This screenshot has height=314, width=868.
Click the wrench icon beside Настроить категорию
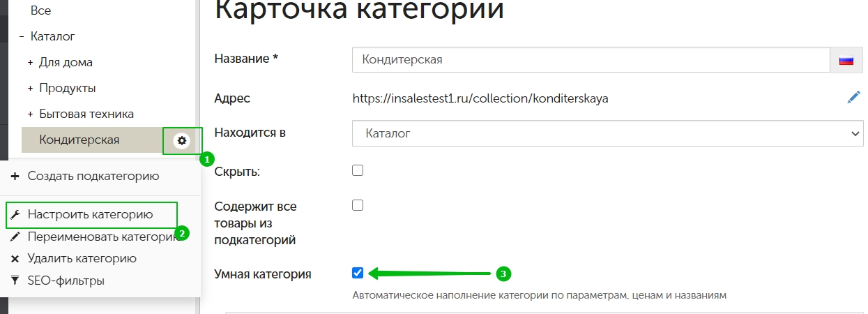[15, 215]
